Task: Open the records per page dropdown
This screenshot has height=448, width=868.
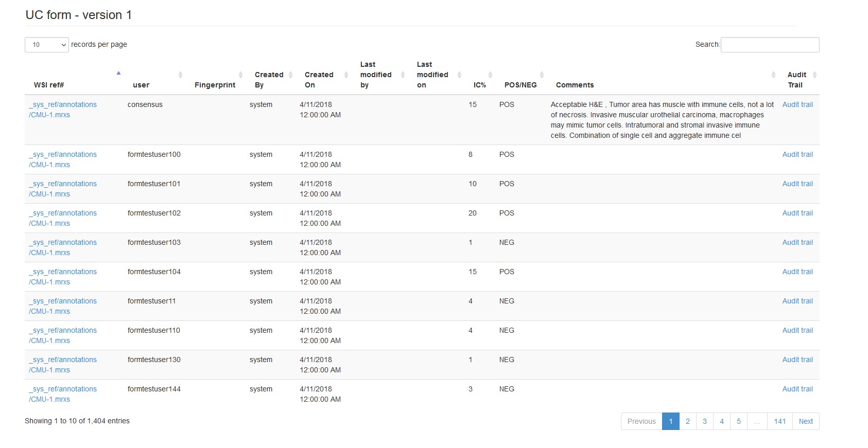Action: tap(47, 45)
